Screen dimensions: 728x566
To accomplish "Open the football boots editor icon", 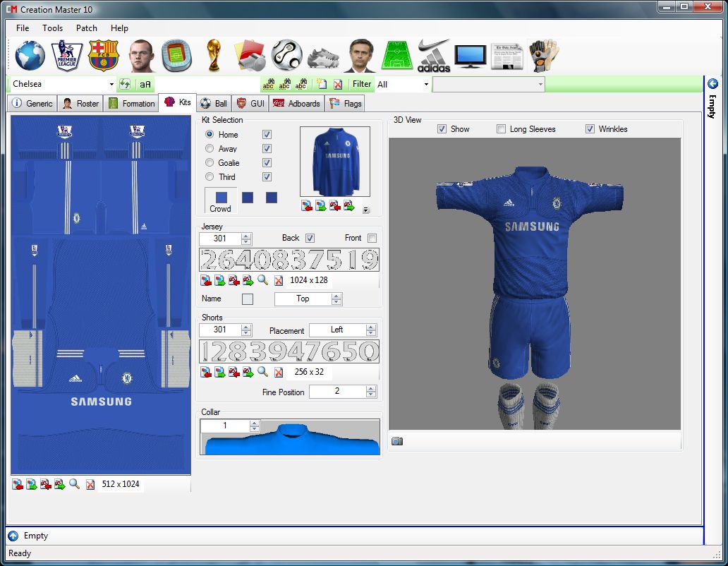I will coord(324,58).
